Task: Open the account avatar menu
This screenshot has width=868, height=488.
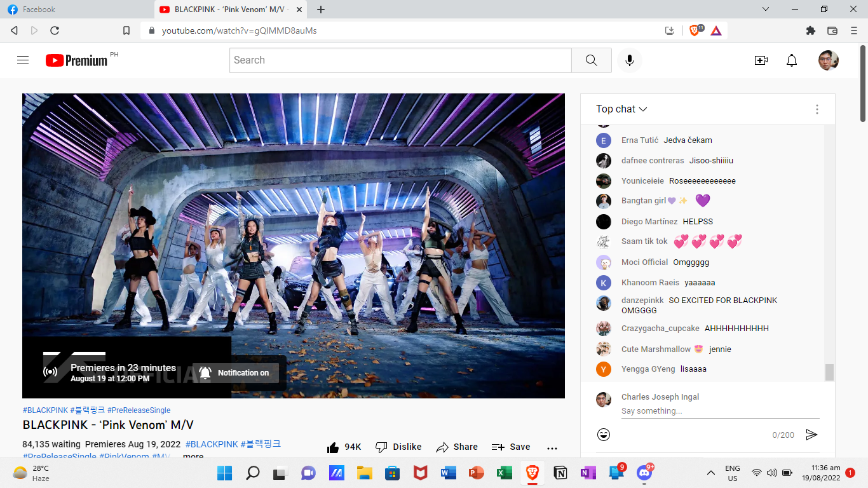Action: [x=829, y=60]
